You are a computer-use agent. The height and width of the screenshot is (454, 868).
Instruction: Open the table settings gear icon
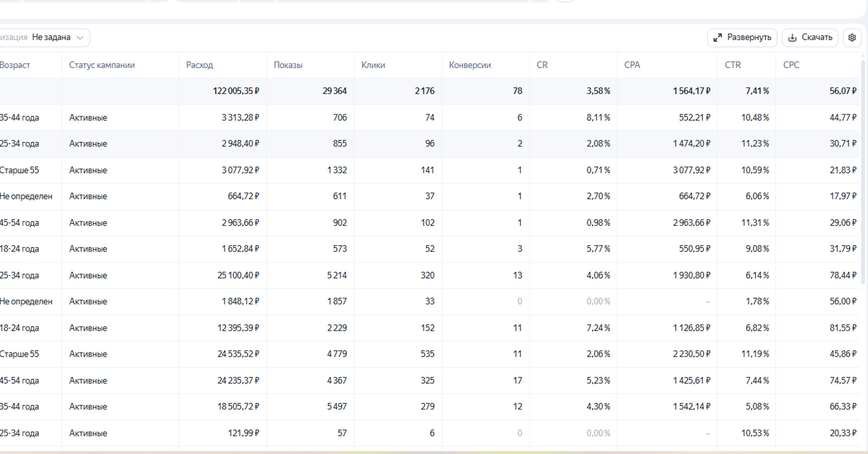852,38
